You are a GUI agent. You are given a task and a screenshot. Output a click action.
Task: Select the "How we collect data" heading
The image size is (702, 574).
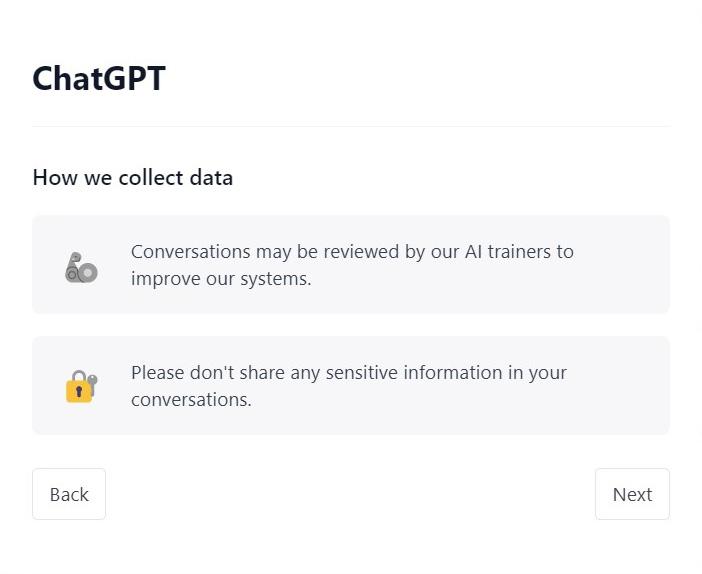coord(132,178)
